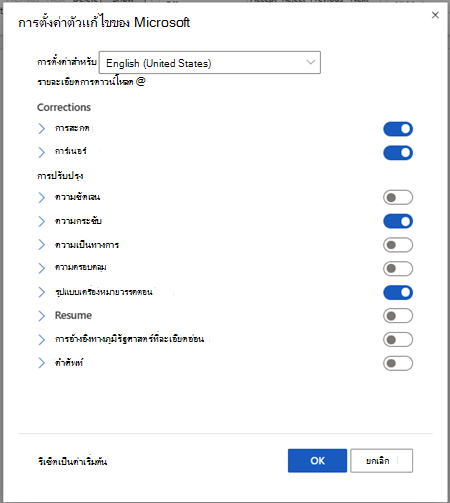Screen dimensions: 450x503
Task: Disable the ความกระชับ conciseness toggle
Action: tap(398, 221)
